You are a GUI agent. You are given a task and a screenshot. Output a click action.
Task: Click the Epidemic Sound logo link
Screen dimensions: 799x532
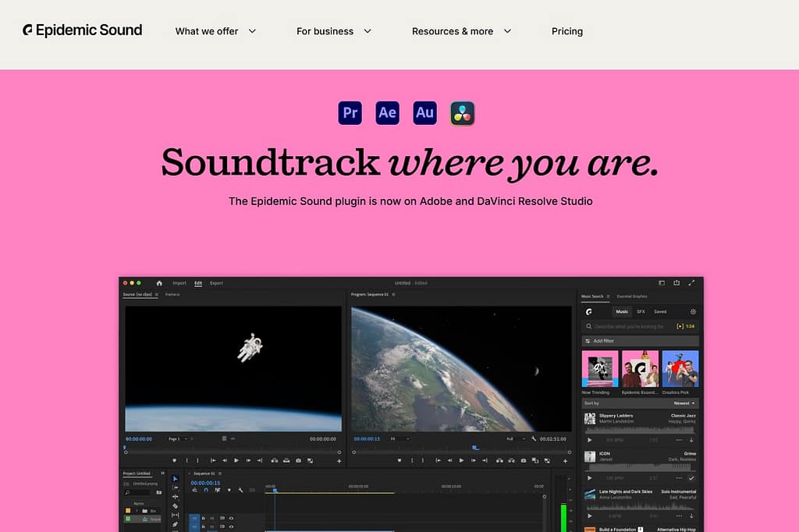[x=83, y=30]
